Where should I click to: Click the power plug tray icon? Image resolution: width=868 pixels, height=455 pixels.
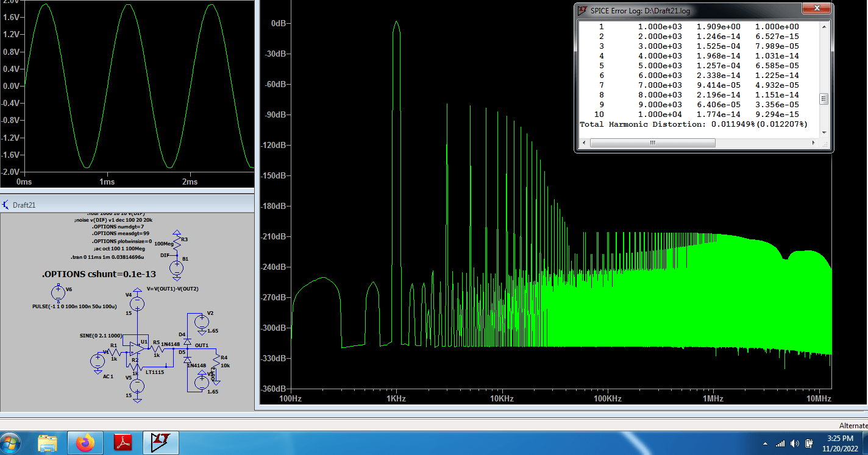click(809, 443)
